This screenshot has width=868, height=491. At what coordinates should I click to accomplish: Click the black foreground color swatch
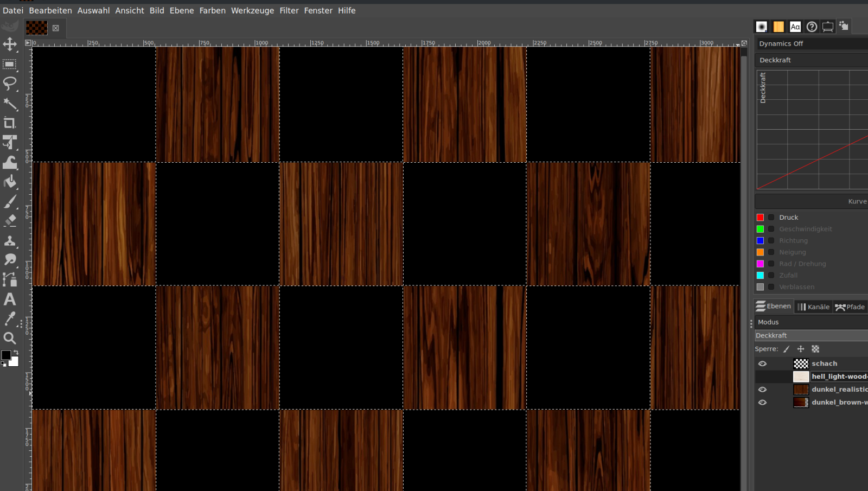click(x=6, y=355)
